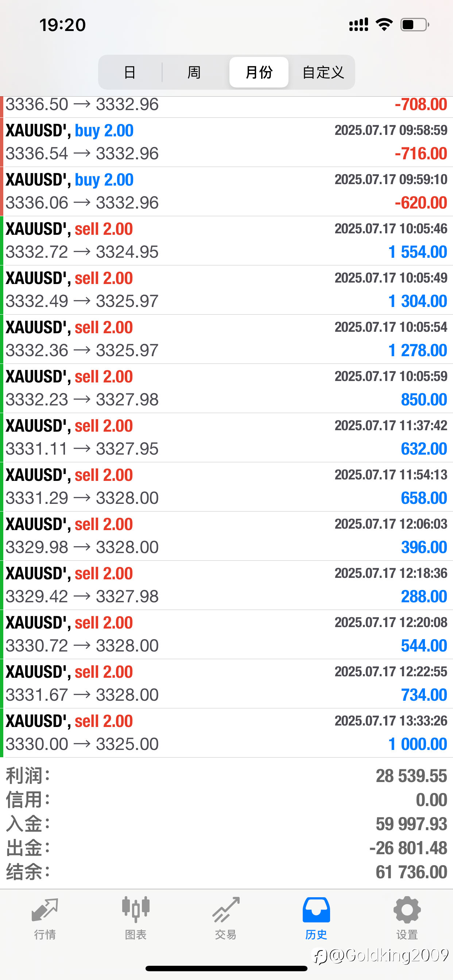
Task: Tap the 结余 balance value 61 736.00
Action: [x=411, y=872]
